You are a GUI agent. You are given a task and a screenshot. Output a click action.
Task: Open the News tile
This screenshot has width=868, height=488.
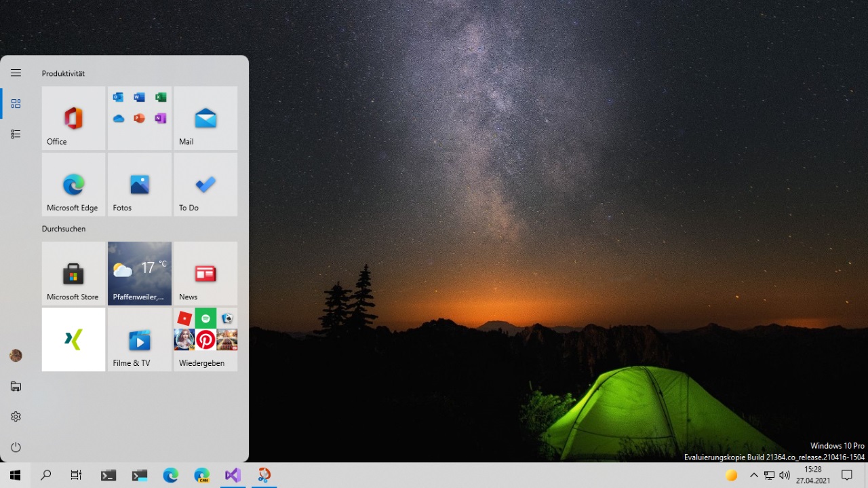click(x=205, y=274)
